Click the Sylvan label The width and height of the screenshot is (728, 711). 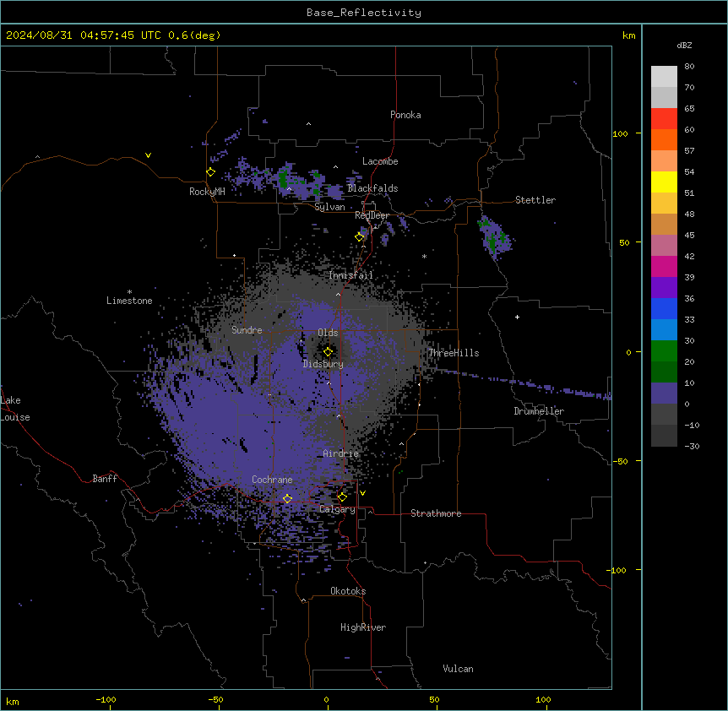329,207
